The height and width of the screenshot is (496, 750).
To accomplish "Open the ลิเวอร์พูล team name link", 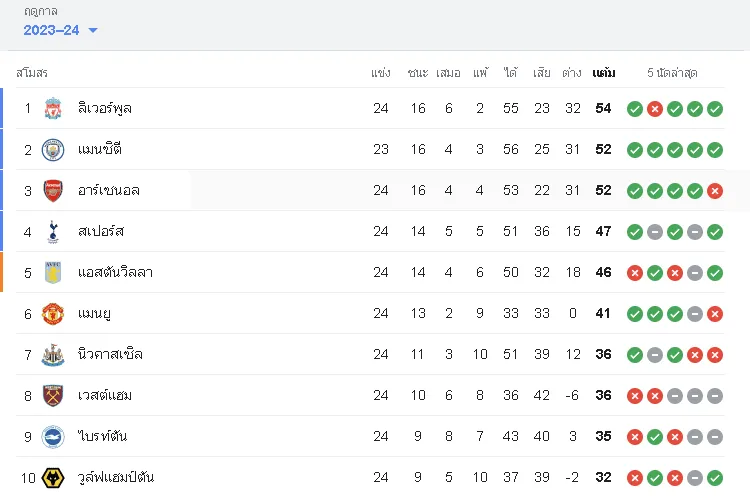I will (x=105, y=109).
